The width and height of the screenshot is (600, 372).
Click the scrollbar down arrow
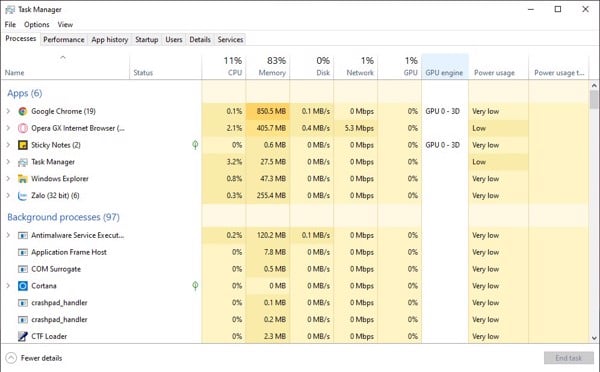(594, 338)
